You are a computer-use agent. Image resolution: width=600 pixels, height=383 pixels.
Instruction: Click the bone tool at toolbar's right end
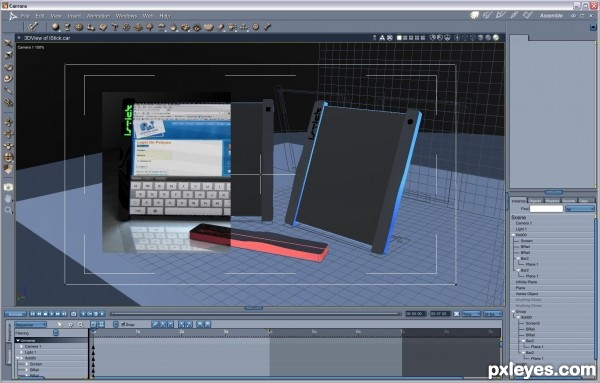(x=267, y=27)
